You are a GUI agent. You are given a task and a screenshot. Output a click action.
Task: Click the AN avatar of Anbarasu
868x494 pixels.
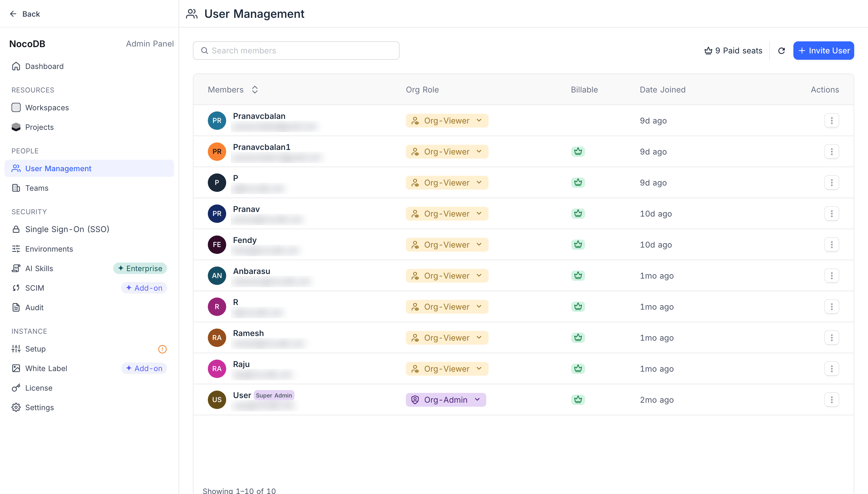[217, 276]
